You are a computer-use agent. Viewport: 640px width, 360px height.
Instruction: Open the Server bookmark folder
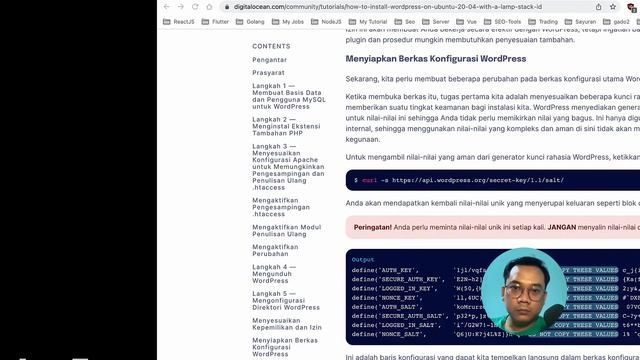(x=436, y=22)
